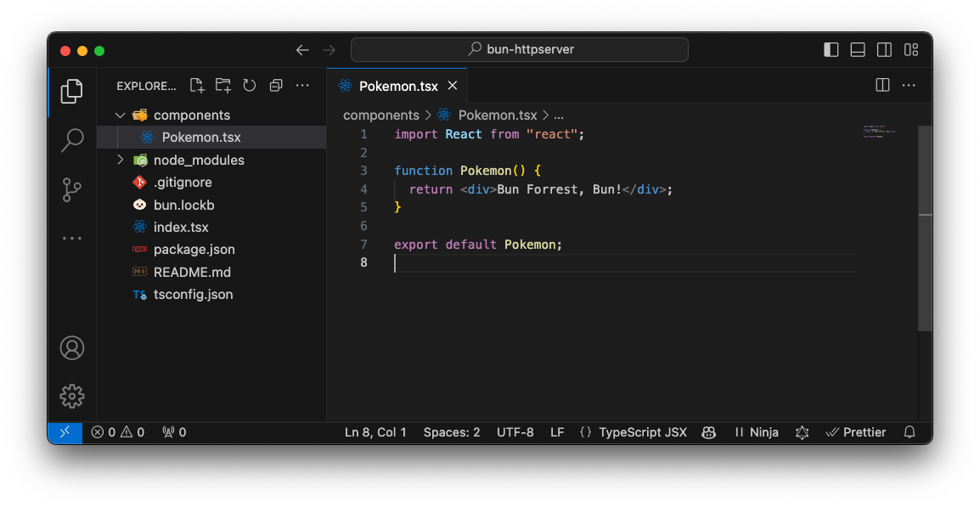Click the code minimap preview

point(880,132)
